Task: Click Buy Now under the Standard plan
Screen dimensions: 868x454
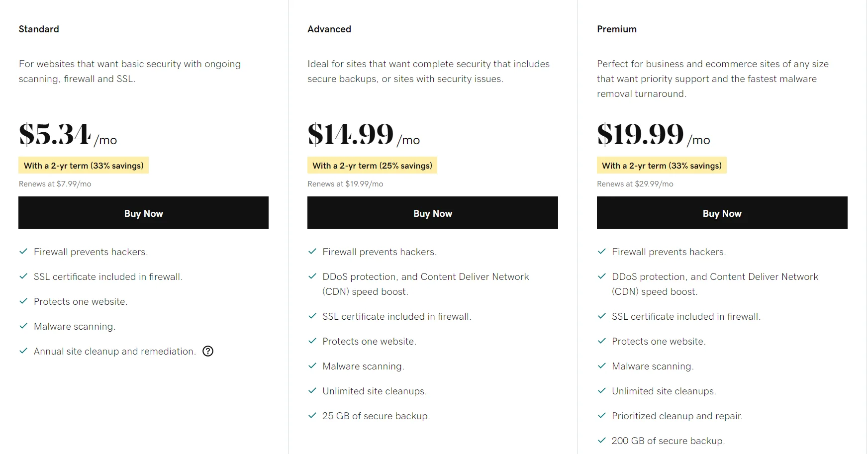Action: pos(143,213)
